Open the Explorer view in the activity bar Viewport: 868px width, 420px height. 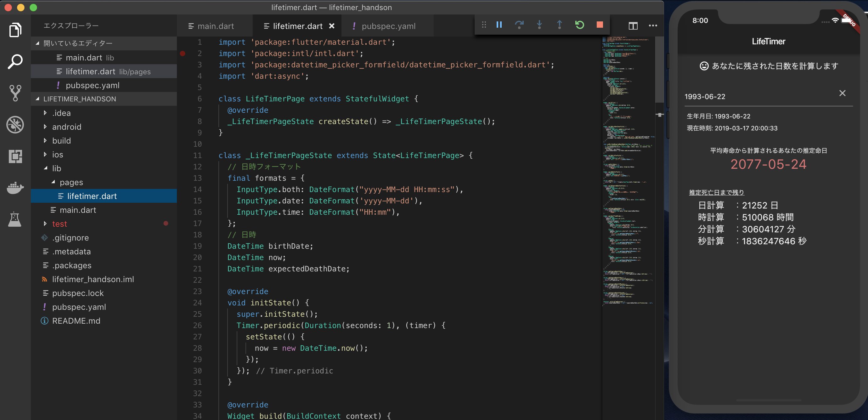[15, 30]
